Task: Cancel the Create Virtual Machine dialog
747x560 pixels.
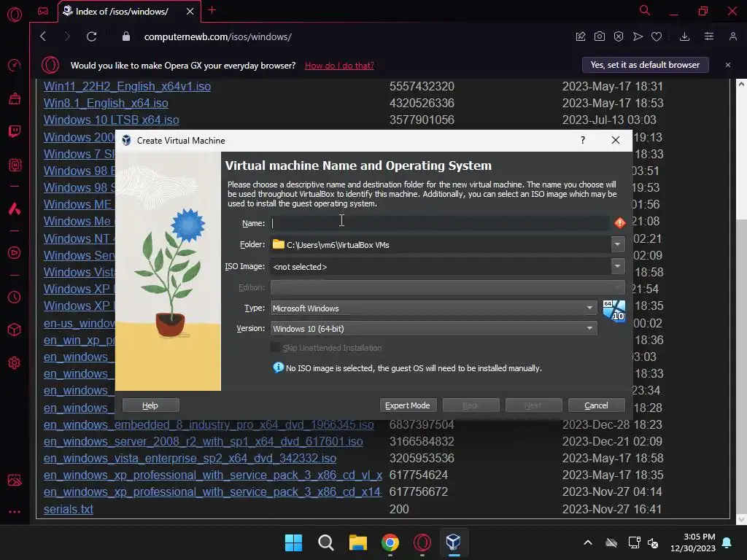Action: [596, 405]
